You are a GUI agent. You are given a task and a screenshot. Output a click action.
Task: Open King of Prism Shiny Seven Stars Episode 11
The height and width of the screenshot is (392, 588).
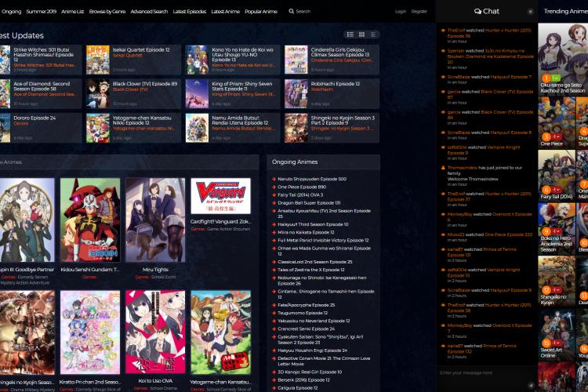coord(242,86)
